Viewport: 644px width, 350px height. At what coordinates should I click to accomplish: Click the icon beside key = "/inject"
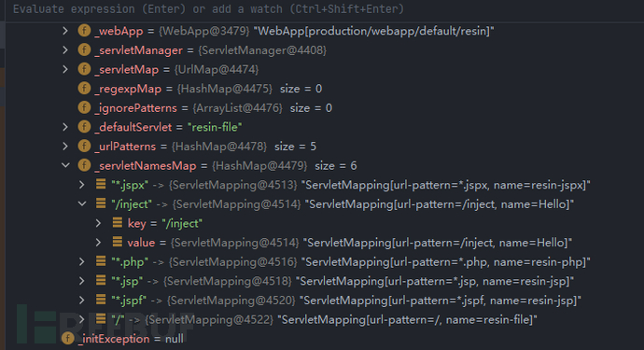(117, 223)
